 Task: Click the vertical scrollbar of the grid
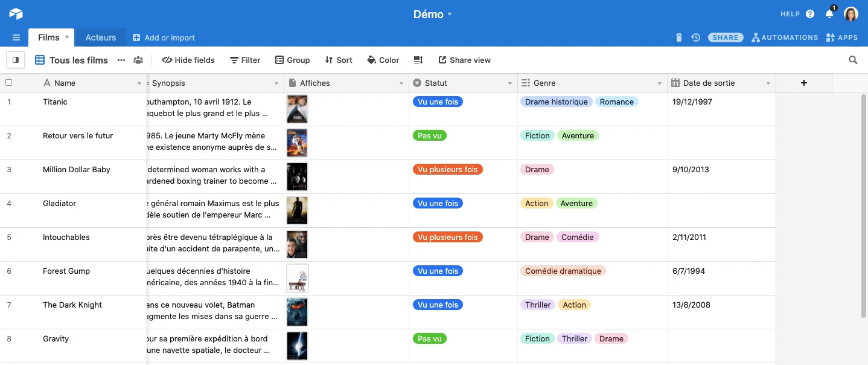(x=864, y=205)
